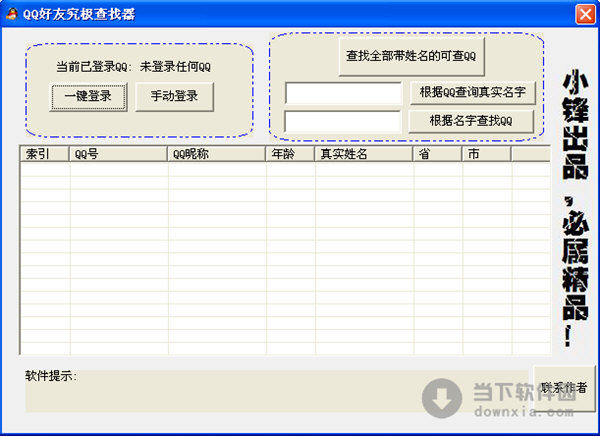Sort by the QQ号 column header
Viewport: 600px width, 436px height.
click(118, 154)
